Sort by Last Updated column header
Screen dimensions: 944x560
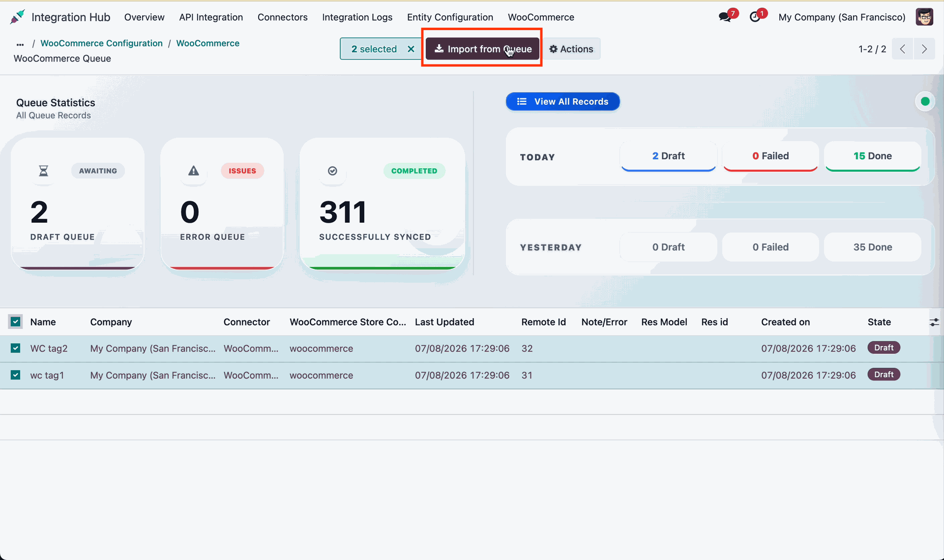pos(444,322)
